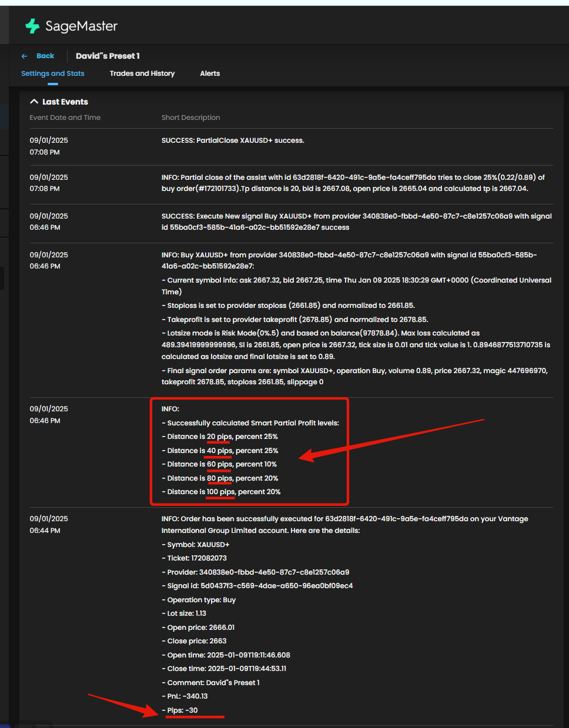Viewport: 569px width, 728px height.
Task: Click the Distance is 80 pips line
Action: [x=220, y=478]
